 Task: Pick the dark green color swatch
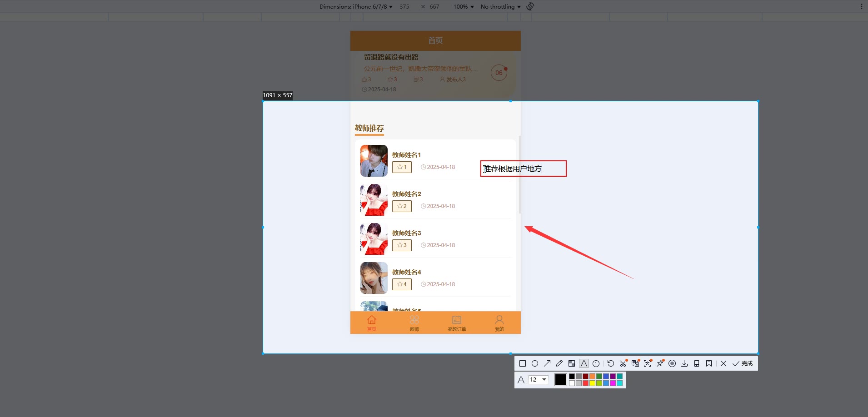(599, 377)
